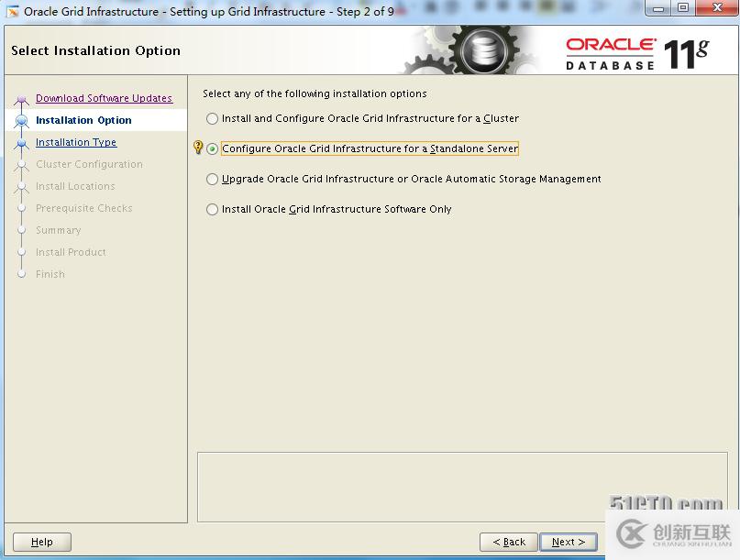740x560 pixels.
Task: Go to the Installation Type step
Action: click(76, 142)
